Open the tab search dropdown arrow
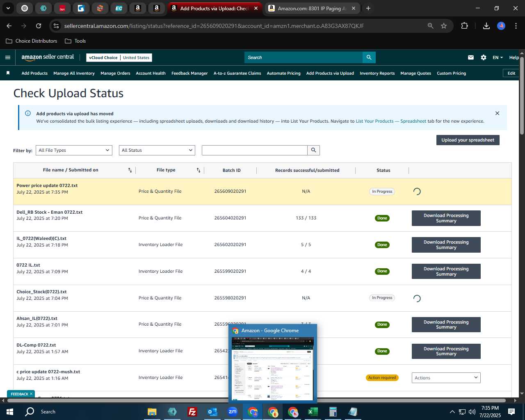This screenshot has width=525, height=420. (8, 8)
